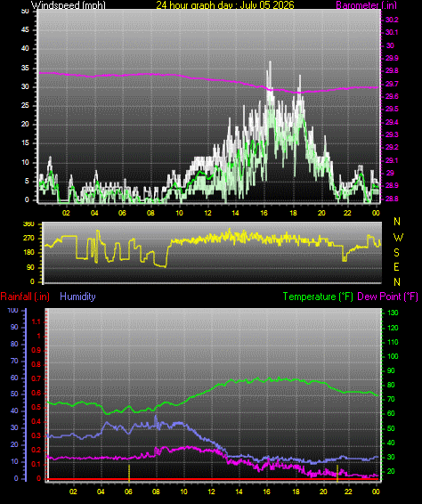Click the W compass direction label
The width and height of the screenshot is (422, 504).
(x=398, y=238)
